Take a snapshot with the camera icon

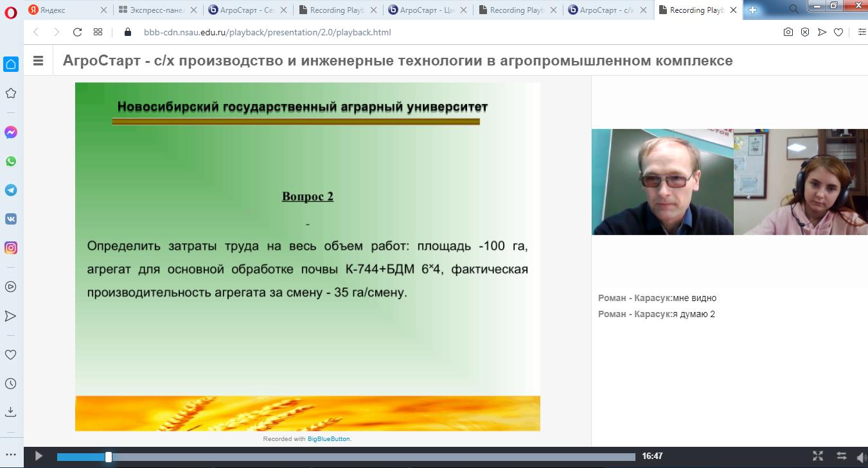point(788,32)
